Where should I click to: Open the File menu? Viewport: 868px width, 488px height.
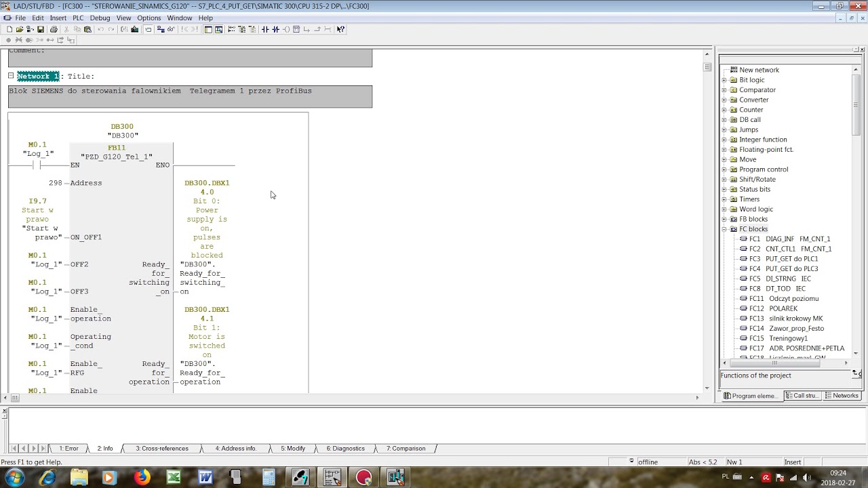point(20,18)
